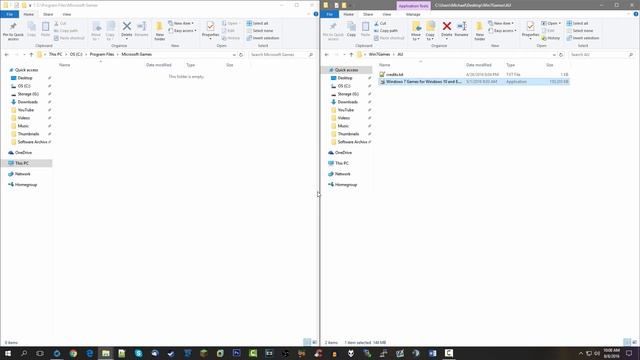Open Downloads in left window sidebar
Screen dimensions: 640x360
pos(28,102)
